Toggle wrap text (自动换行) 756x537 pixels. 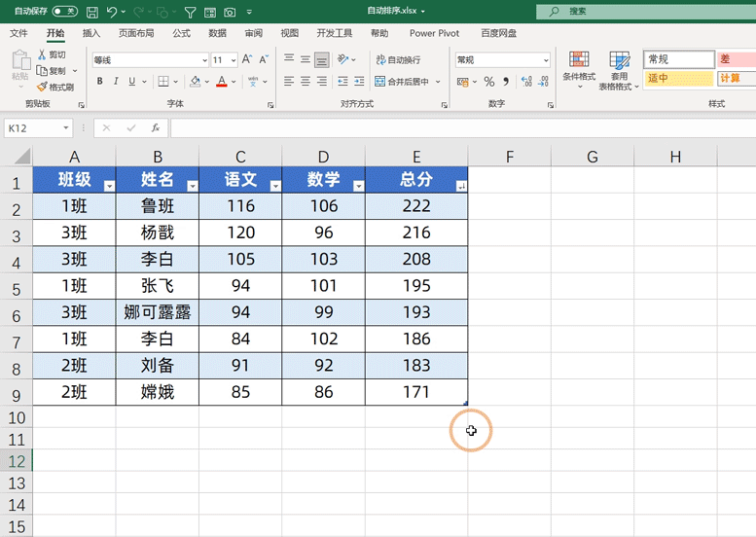(x=398, y=60)
